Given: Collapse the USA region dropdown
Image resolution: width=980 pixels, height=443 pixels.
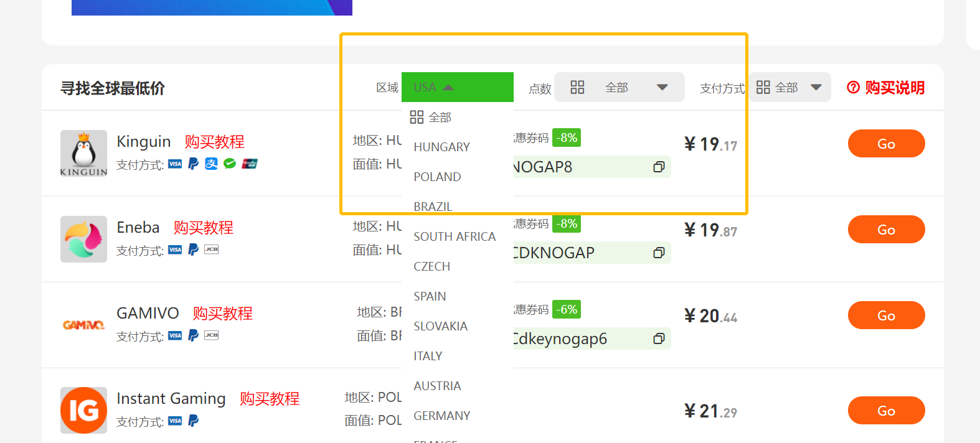Looking at the screenshot, I should pyautogui.click(x=458, y=87).
